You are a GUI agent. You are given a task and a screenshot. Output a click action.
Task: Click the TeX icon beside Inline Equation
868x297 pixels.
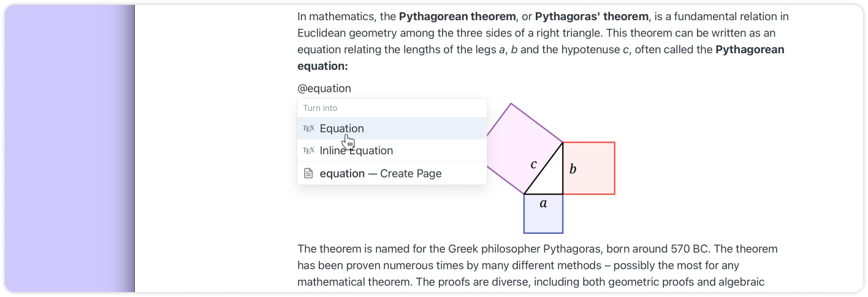pos(308,151)
